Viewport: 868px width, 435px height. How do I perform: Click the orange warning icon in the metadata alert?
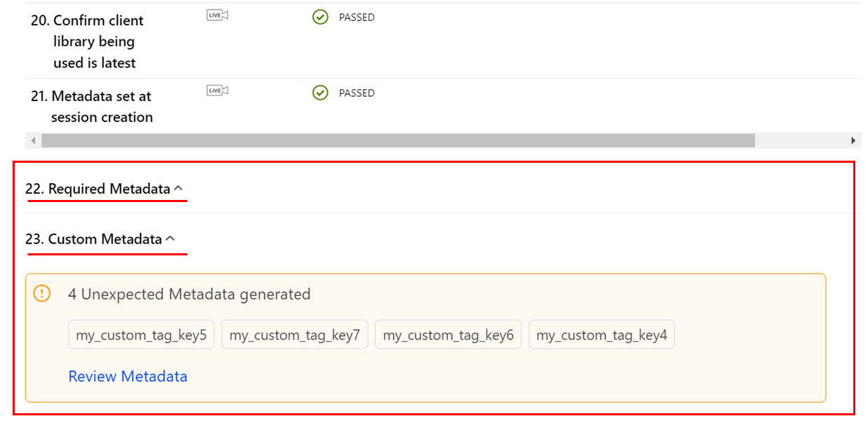click(x=42, y=294)
